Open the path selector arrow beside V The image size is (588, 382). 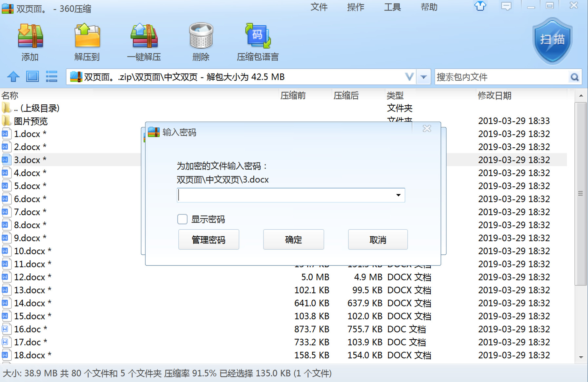coord(423,76)
